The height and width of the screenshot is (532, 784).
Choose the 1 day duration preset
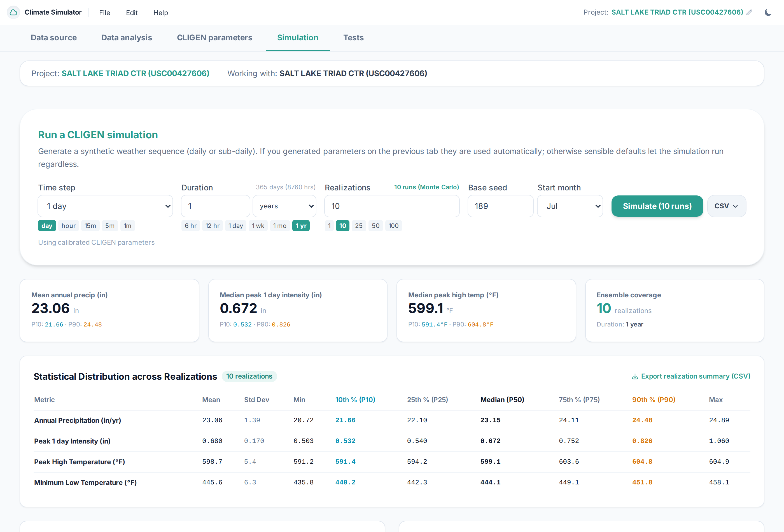[x=235, y=226]
